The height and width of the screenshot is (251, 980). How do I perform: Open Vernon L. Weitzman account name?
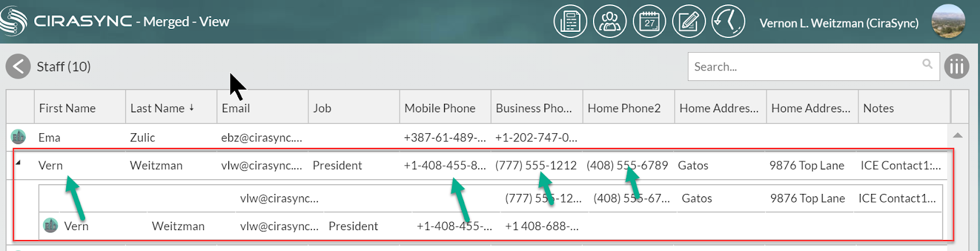pyautogui.click(x=839, y=23)
